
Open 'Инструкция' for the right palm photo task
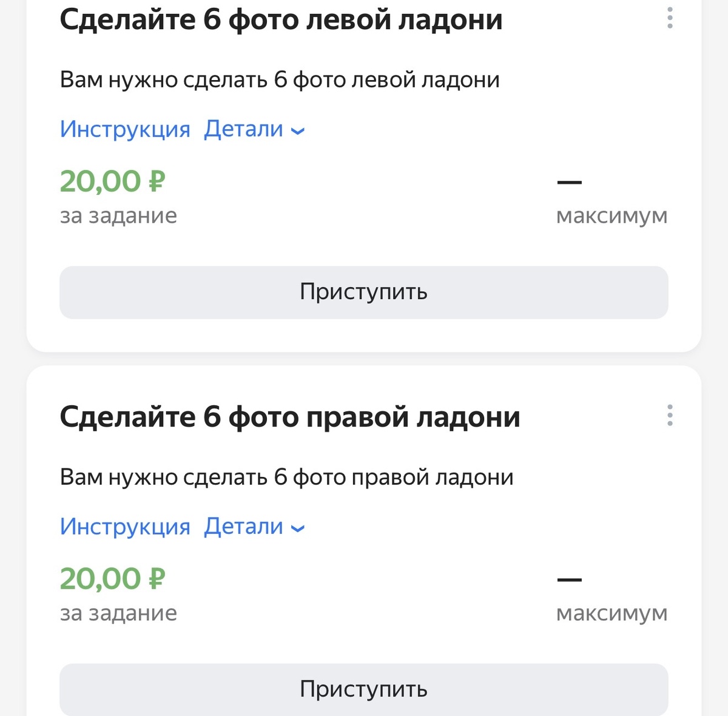[124, 526]
